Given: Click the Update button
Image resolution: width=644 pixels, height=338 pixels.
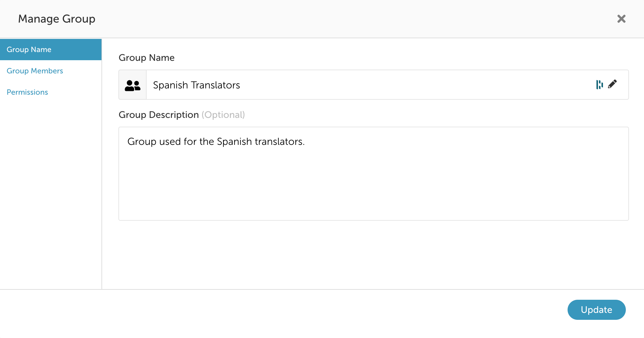Looking at the screenshot, I should pyautogui.click(x=596, y=310).
